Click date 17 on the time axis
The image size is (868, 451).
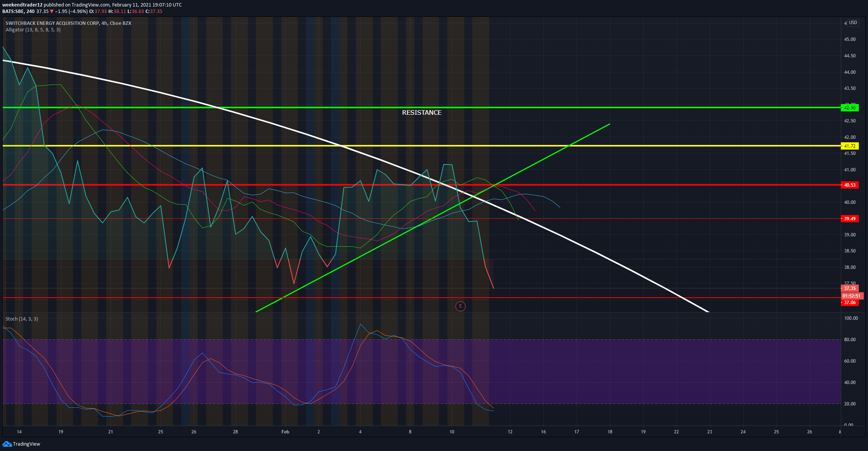tap(577, 432)
